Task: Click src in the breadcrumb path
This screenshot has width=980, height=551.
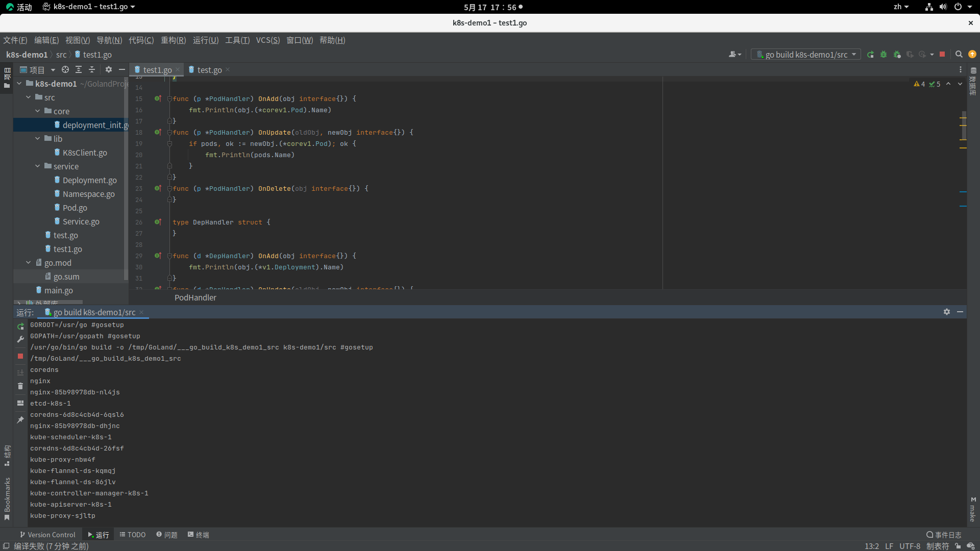Action: coord(61,55)
